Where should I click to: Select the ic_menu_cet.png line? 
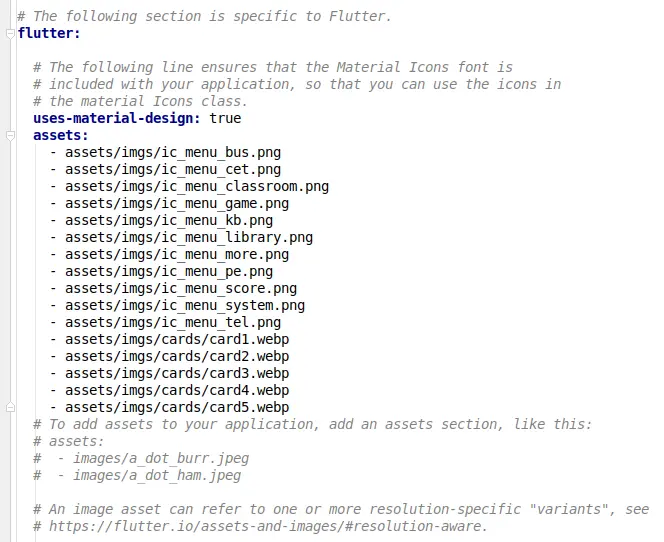[x=165, y=169]
